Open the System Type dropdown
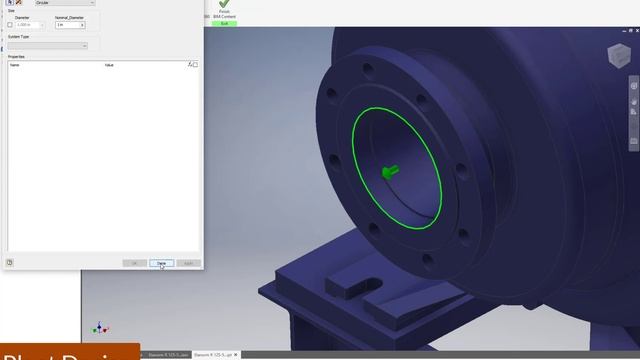Screen dimensions: 640x360 pos(47,46)
